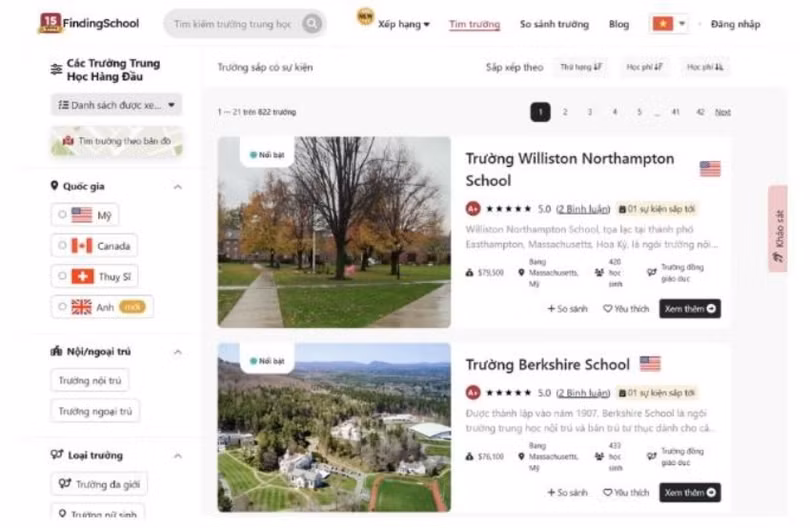
Task: Collapse the Loại trường filter section
Action: tap(178, 456)
